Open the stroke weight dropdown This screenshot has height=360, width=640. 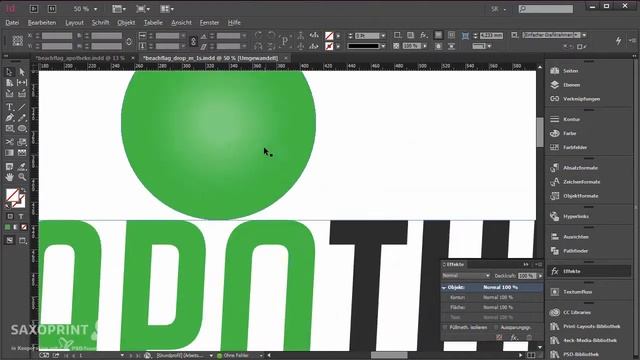point(383,36)
